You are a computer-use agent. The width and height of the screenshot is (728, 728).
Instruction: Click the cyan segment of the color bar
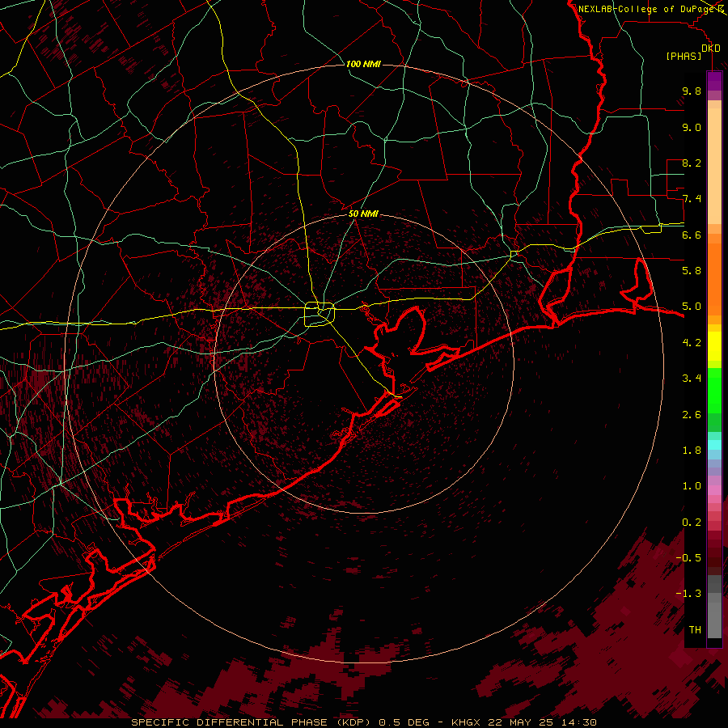click(714, 445)
